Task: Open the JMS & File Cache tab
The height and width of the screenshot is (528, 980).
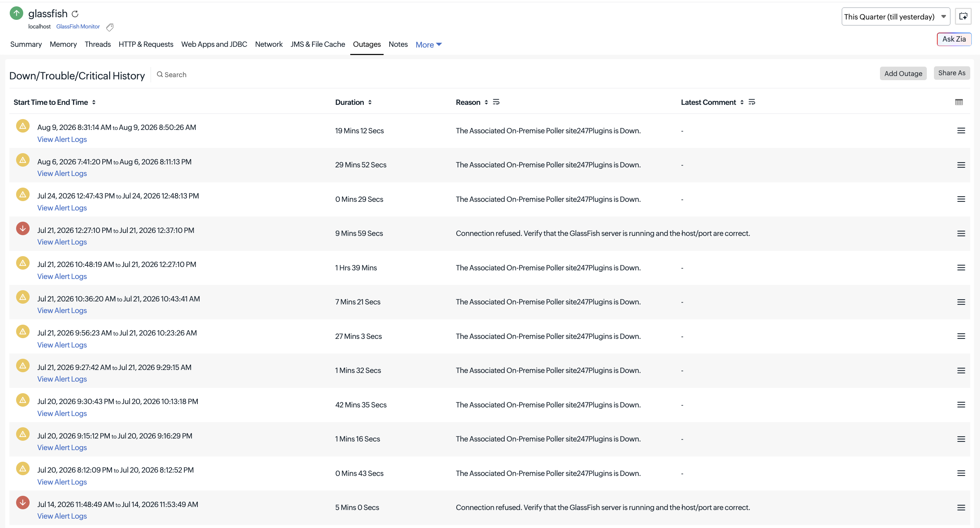Action: 318,44
